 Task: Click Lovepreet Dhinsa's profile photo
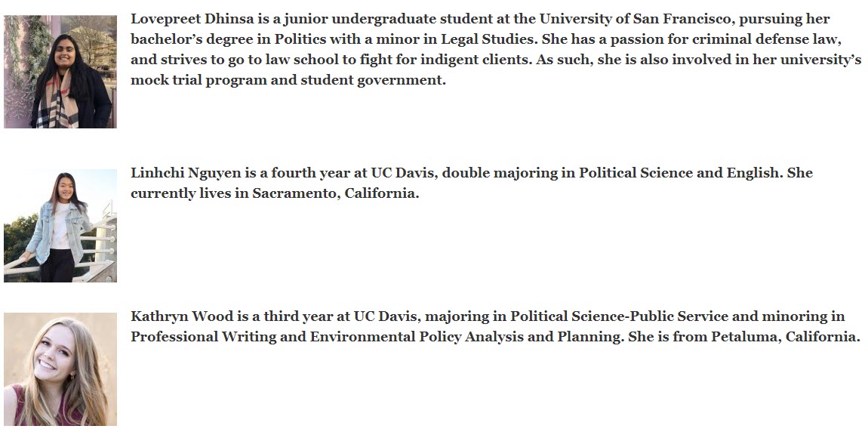(x=60, y=72)
